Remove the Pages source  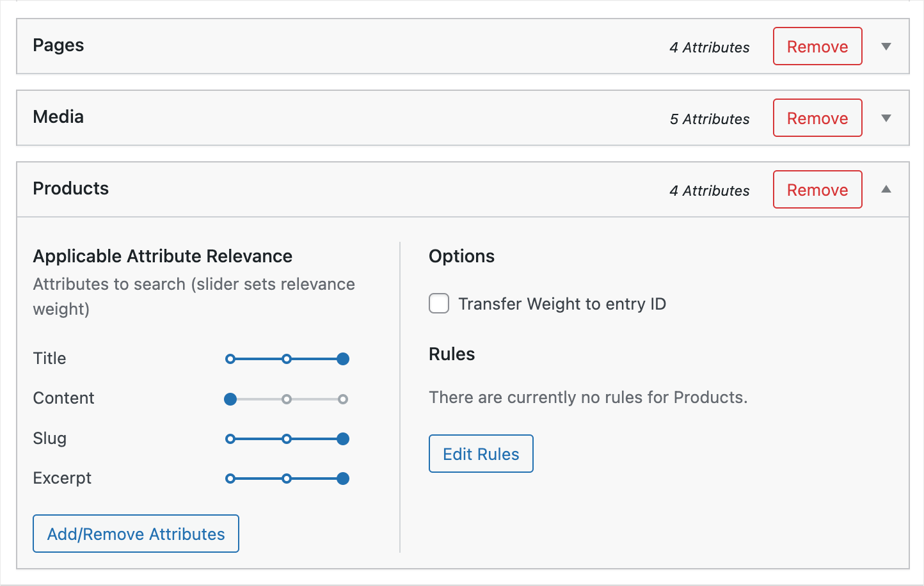click(817, 46)
